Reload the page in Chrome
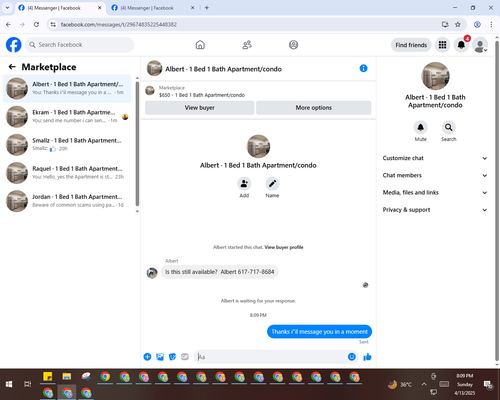 [x=36, y=24]
